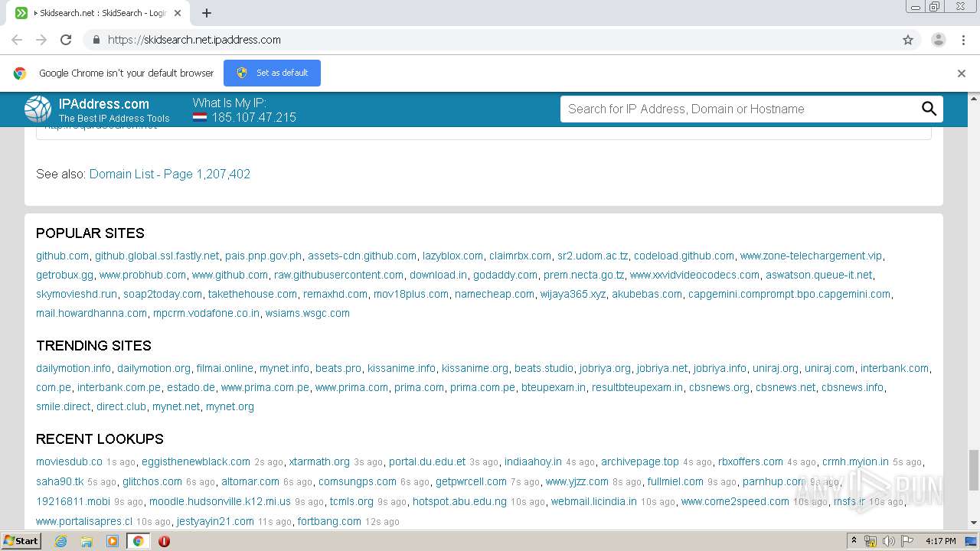The height and width of the screenshot is (551, 980).
Task: Click the IPAddress.com site title
Action: click(104, 104)
